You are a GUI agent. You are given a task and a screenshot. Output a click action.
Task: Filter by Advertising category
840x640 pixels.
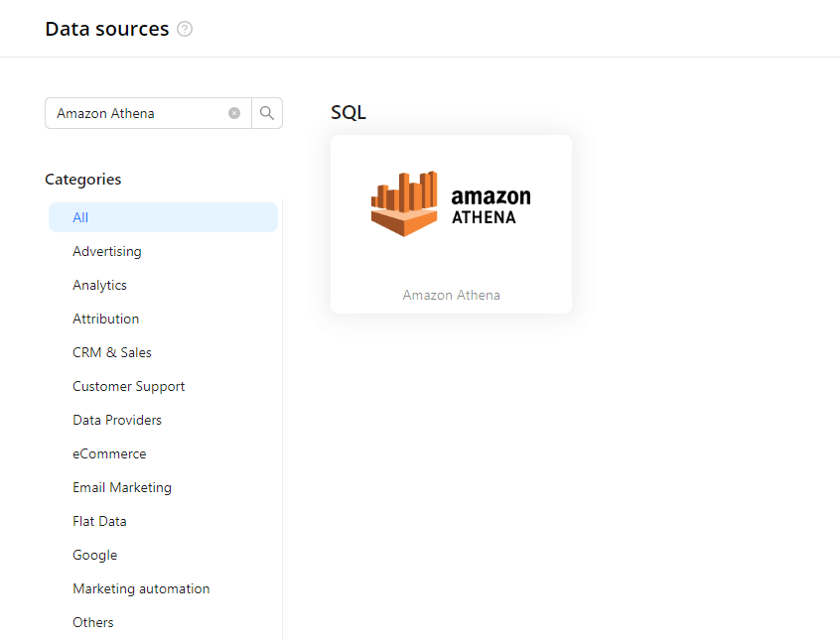(107, 251)
